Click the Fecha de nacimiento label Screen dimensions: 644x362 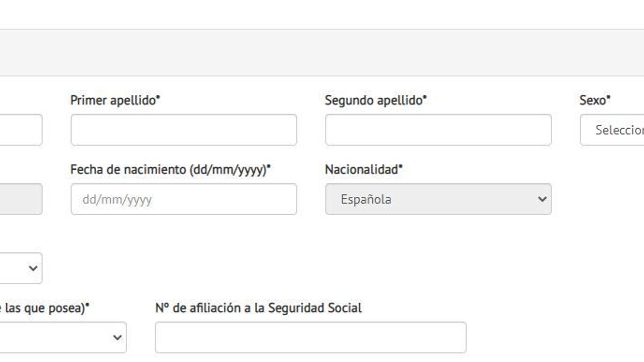[171, 170]
